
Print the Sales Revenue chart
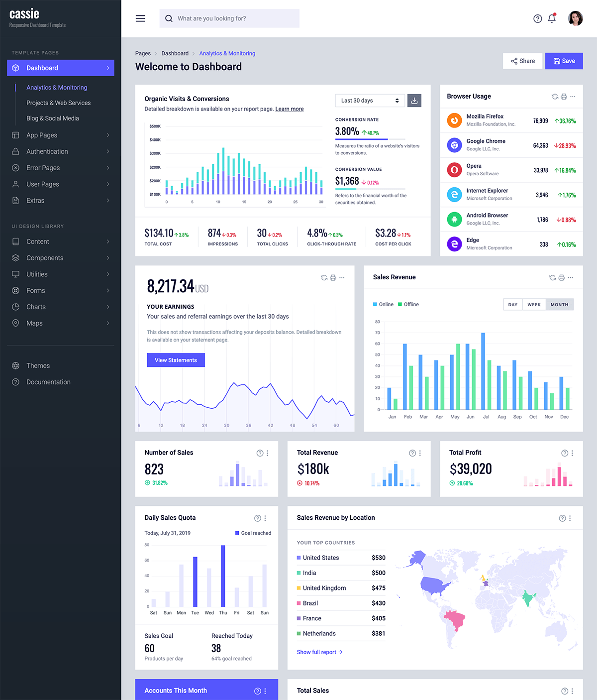561,277
